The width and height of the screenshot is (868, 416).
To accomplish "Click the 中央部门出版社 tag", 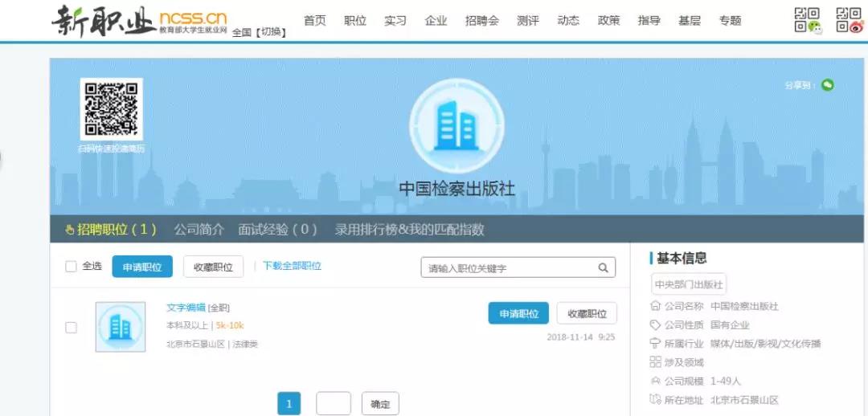I will tap(689, 284).
